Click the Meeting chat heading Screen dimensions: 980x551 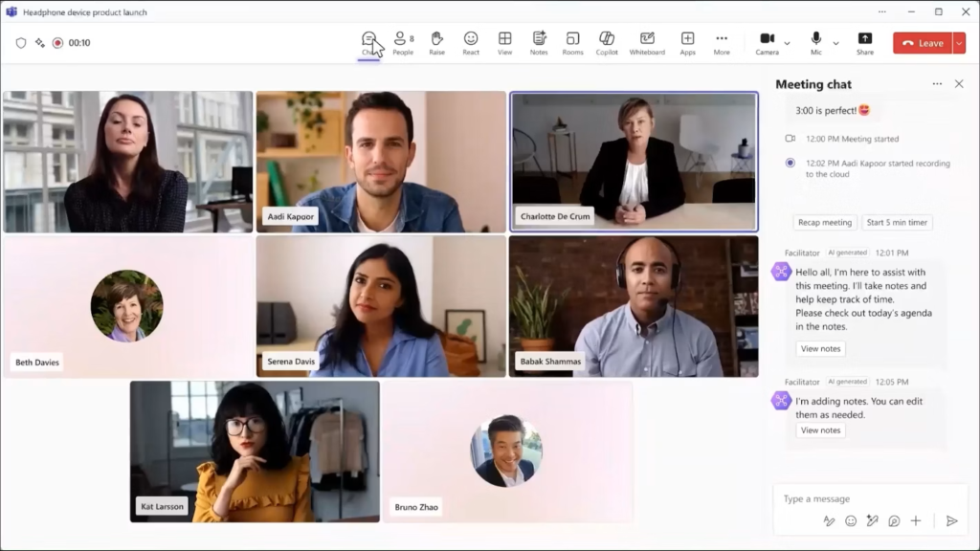813,84
